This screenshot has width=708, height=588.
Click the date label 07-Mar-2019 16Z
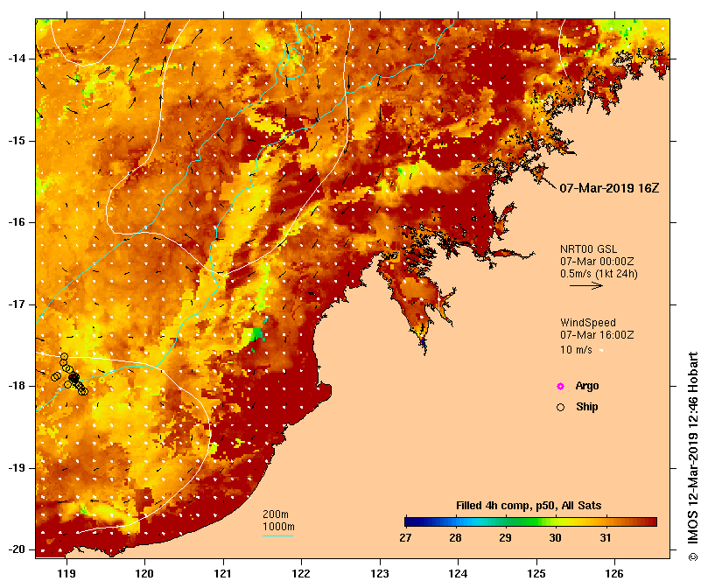coord(609,188)
